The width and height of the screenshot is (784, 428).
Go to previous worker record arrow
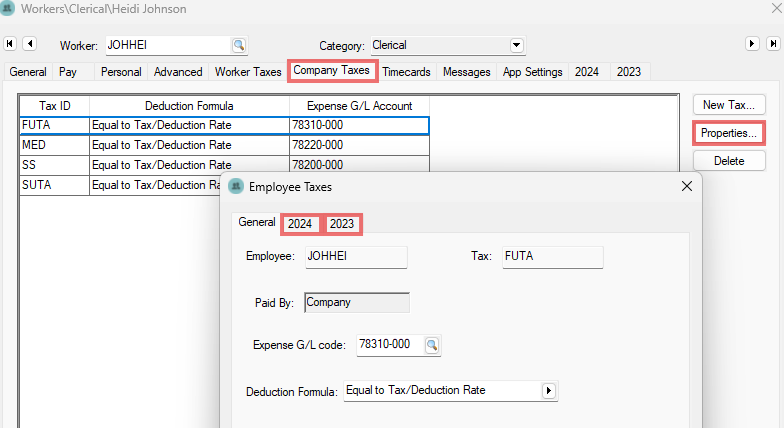30,44
